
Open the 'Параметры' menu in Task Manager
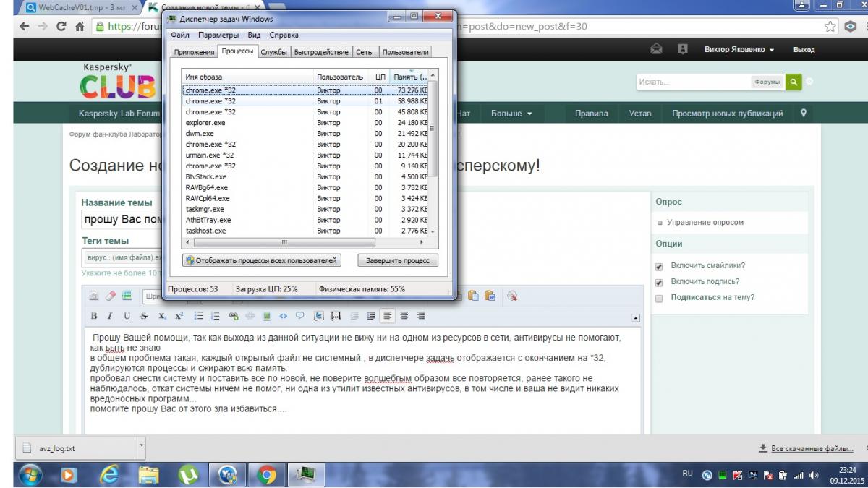(218, 35)
